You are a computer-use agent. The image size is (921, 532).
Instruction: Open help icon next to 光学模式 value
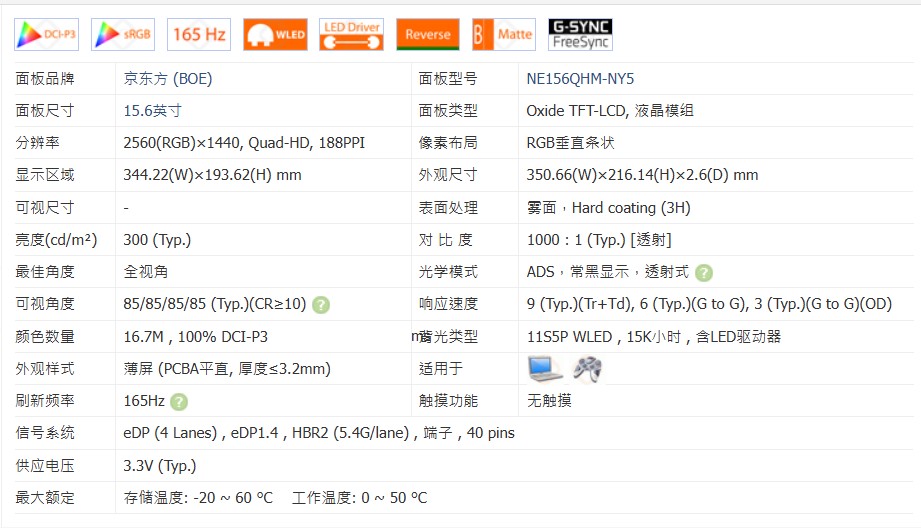pos(704,272)
